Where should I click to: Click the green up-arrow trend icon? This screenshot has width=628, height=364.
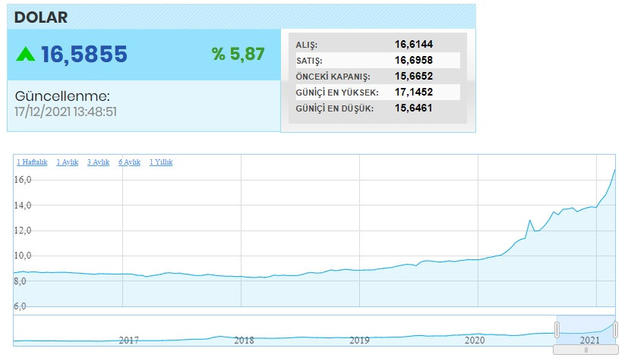point(26,54)
